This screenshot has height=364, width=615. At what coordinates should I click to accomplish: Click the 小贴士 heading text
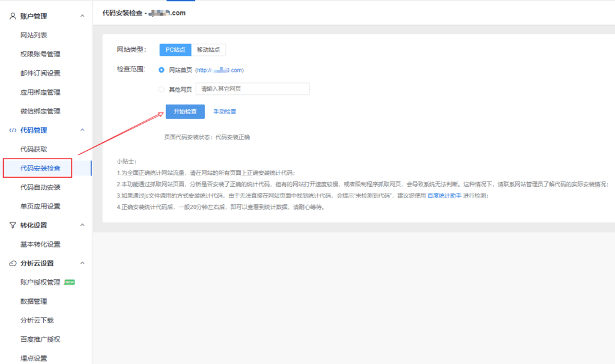(x=126, y=161)
